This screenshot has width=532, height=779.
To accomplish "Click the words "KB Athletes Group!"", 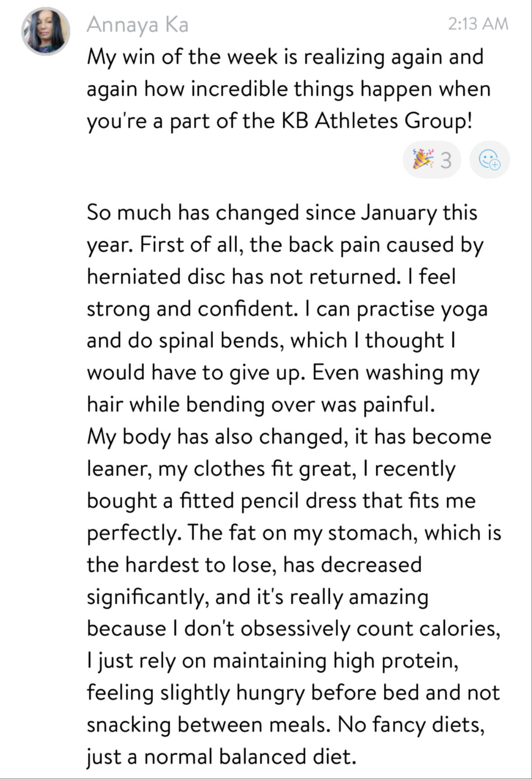I will [376, 121].
